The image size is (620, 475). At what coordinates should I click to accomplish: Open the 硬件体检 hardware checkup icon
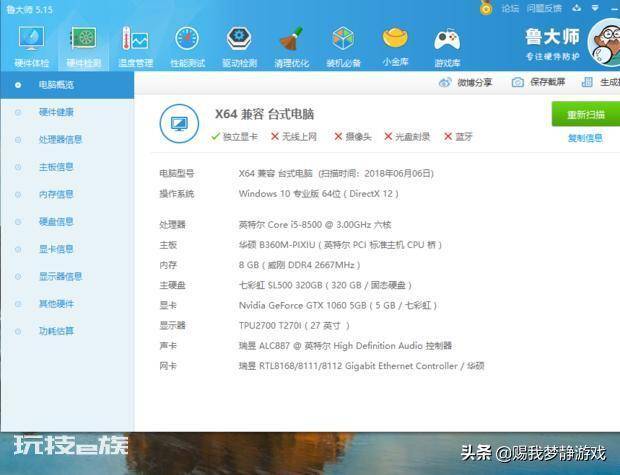click(32, 46)
